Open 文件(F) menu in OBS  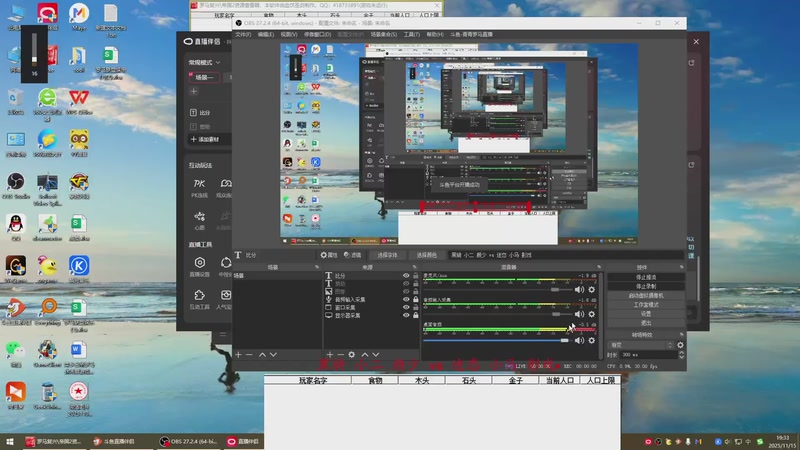point(243,34)
